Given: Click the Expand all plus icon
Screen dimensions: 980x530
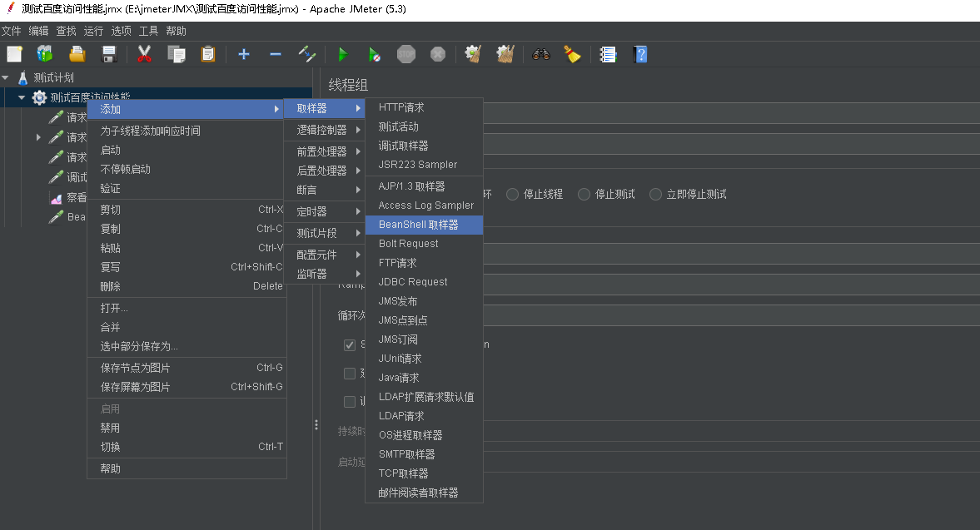Looking at the screenshot, I should coord(244,54).
